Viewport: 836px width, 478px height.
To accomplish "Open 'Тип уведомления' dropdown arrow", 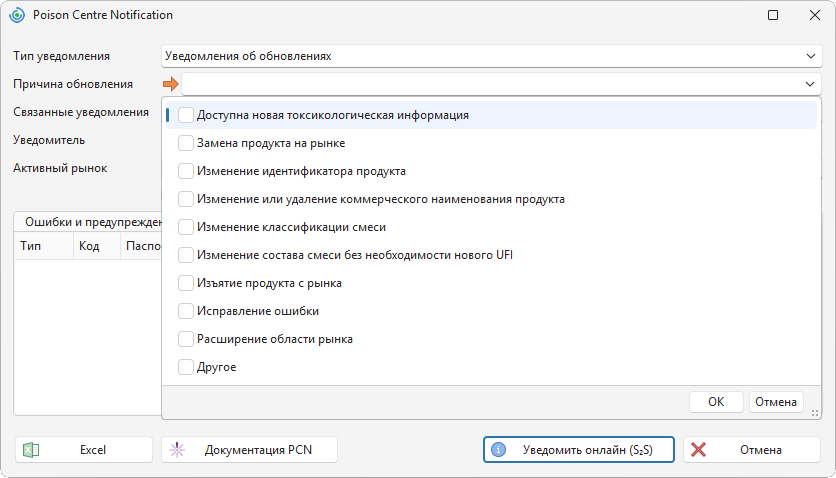I will (x=810, y=56).
